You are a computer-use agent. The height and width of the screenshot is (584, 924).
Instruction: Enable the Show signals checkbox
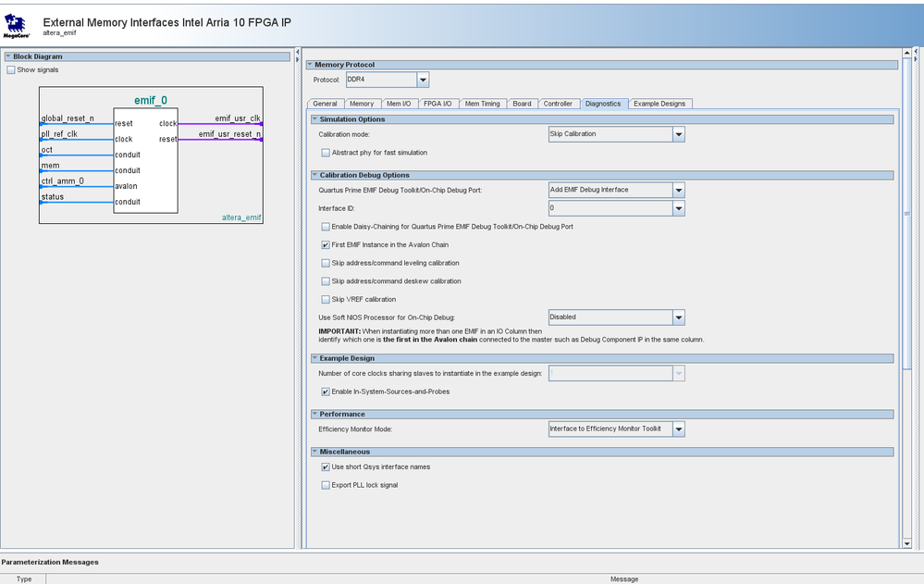point(11,70)
